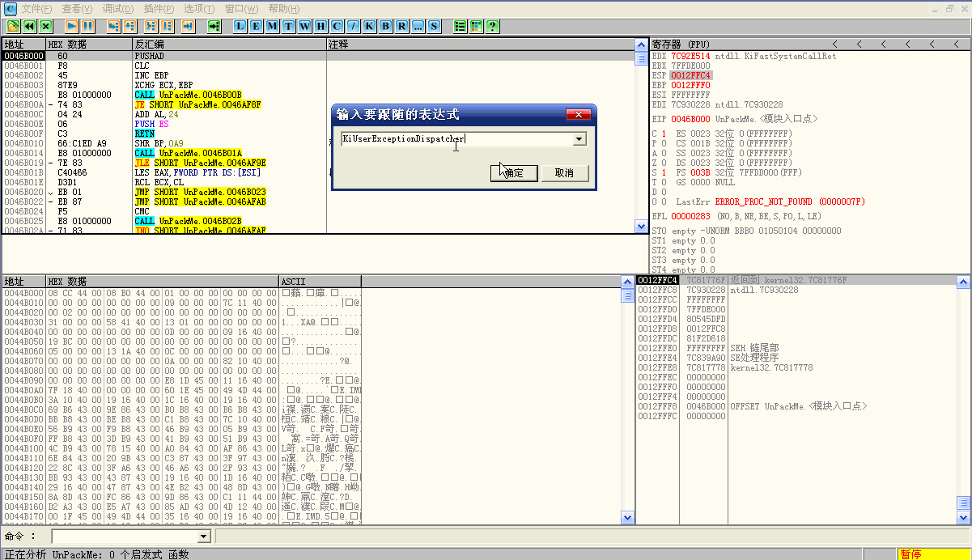This screenshot has height=560, width=972.
Task: Click the Step into toolbar icon
Action: (x=112, y=26)
